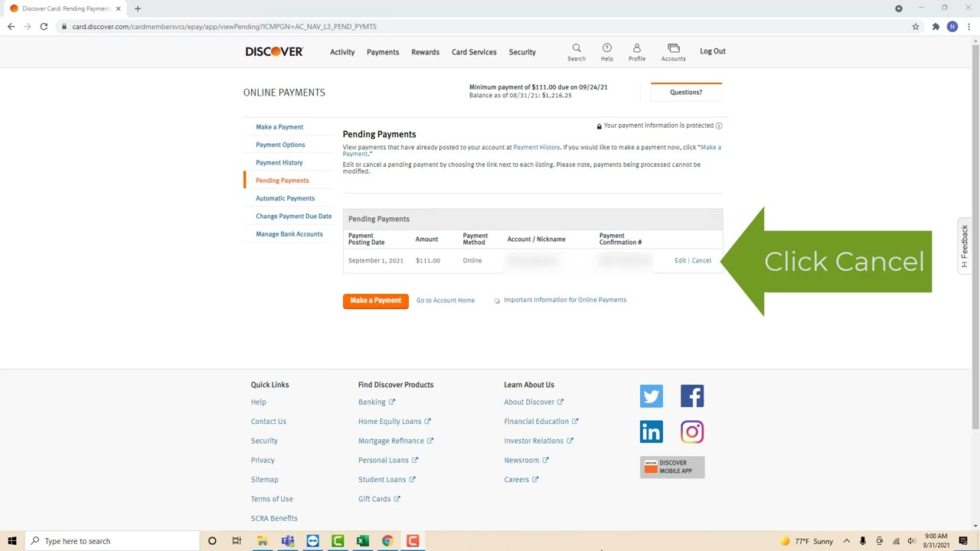This screenshot has height=551, width=980.
Task: Select Payment History in sidebar
Action: click(279, 162)
